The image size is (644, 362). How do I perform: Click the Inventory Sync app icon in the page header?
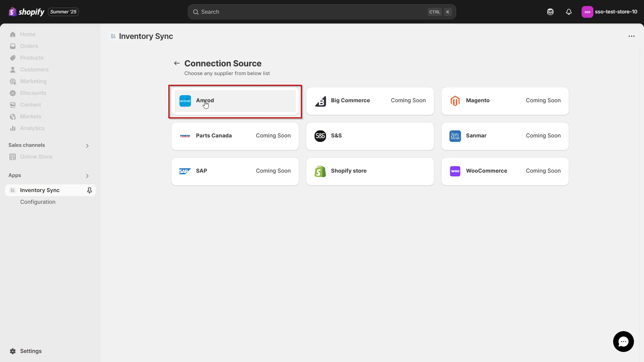click(x=113, y=36)
